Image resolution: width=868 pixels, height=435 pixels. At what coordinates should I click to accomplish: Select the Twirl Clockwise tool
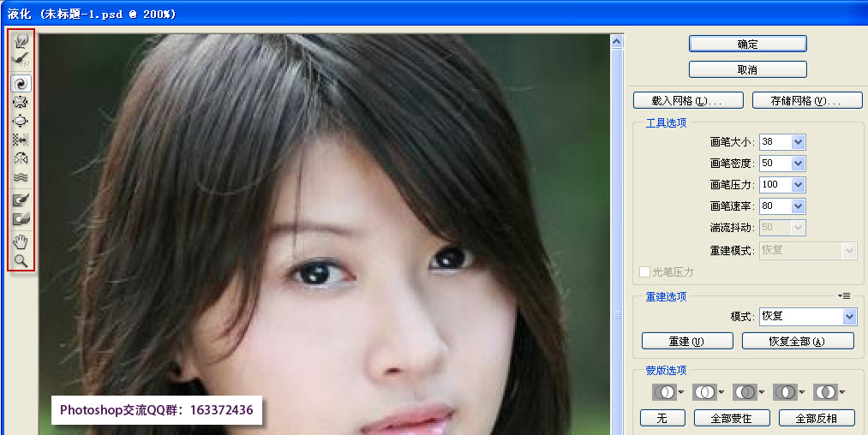[x=21, y=83]
